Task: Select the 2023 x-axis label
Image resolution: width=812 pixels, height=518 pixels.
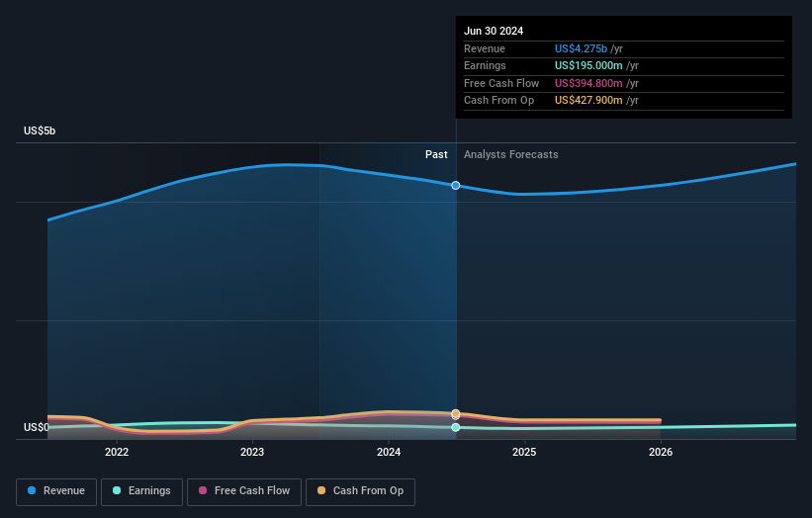Action: 252,452
